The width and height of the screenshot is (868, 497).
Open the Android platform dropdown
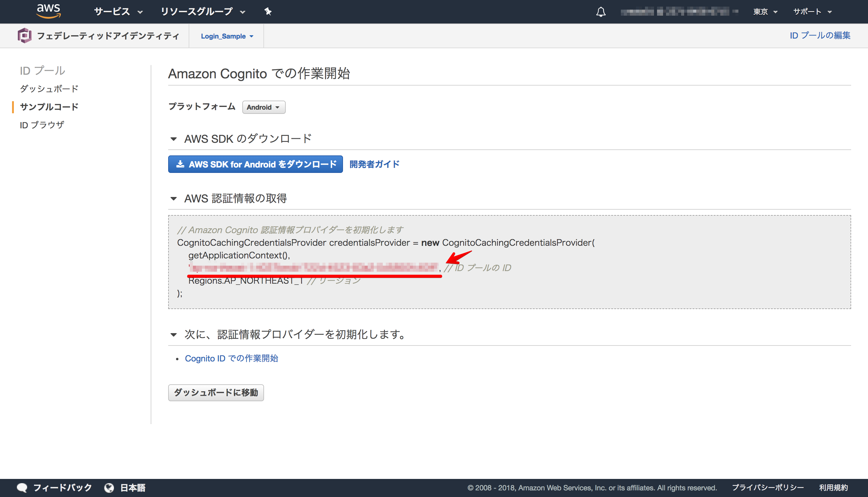(x=264, y=107)
